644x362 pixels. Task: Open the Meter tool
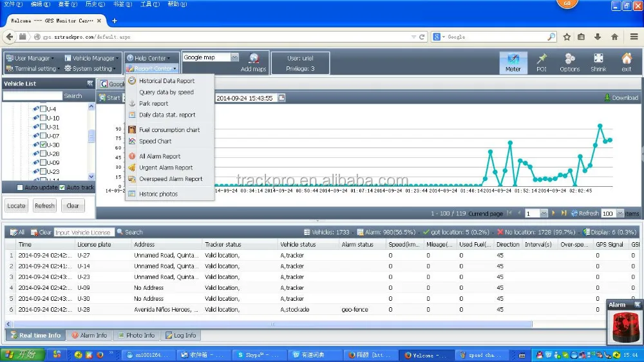click(513, 62)
